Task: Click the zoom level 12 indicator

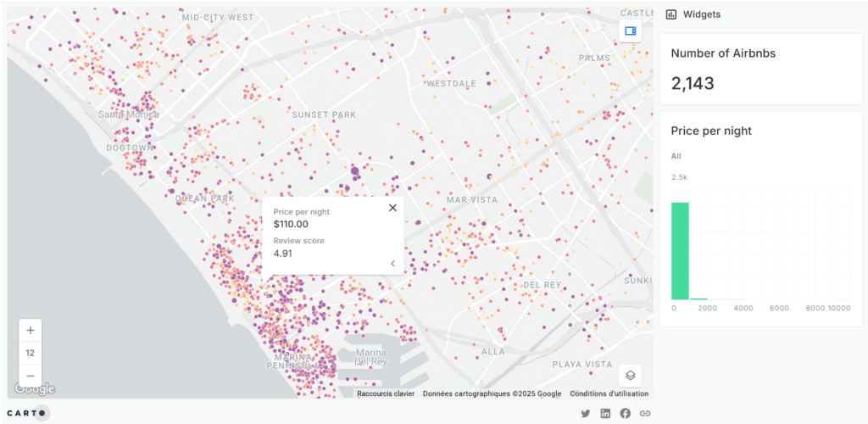Action: point(31,353)
